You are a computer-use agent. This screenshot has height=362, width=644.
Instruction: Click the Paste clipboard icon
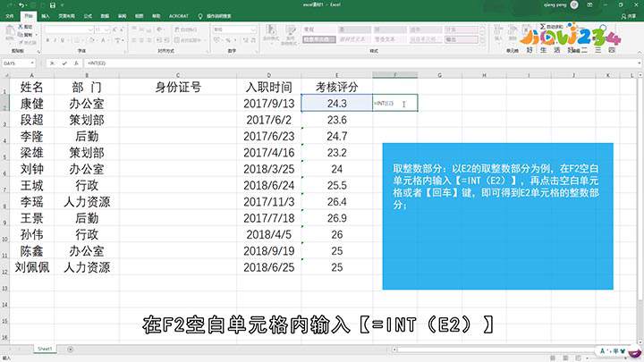coord(10,32)
